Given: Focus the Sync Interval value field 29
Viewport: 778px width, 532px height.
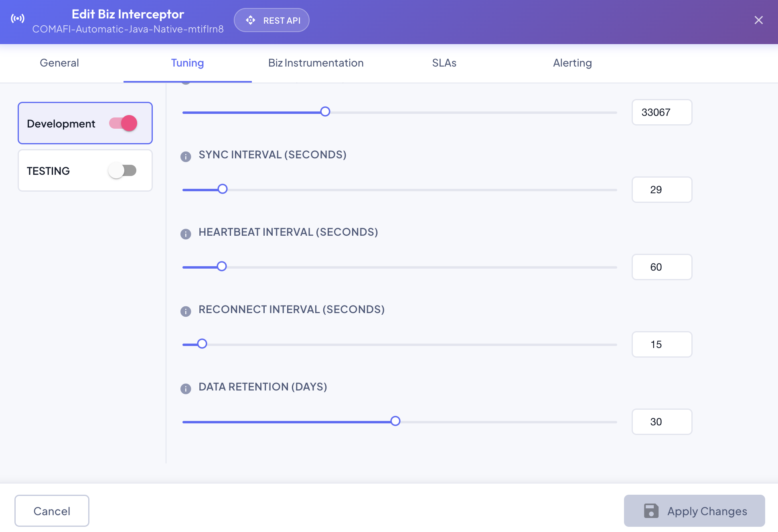Looking at the screenshot, I should (x=662, y=190).
